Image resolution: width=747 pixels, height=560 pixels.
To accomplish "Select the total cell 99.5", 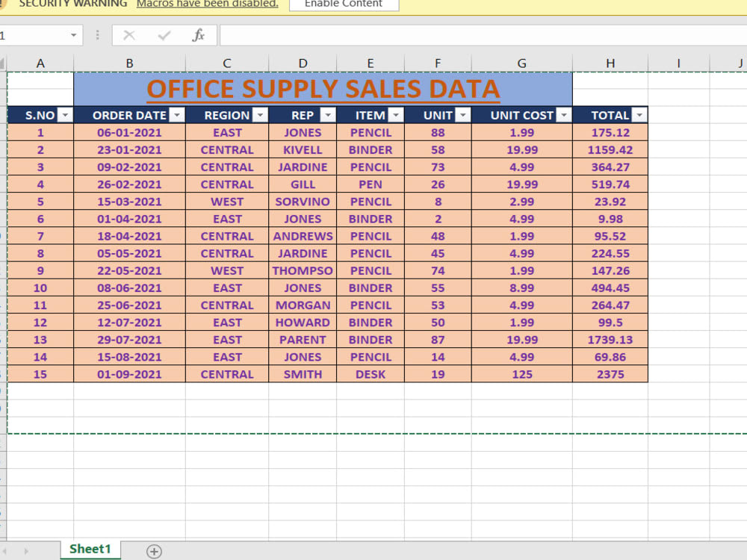I will 610,323.
